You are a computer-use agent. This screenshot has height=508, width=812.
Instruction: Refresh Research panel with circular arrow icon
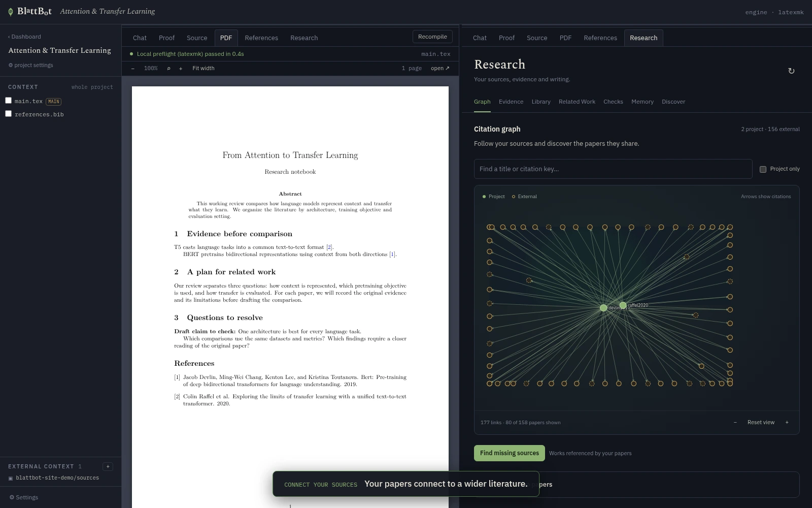click(791, 71)
